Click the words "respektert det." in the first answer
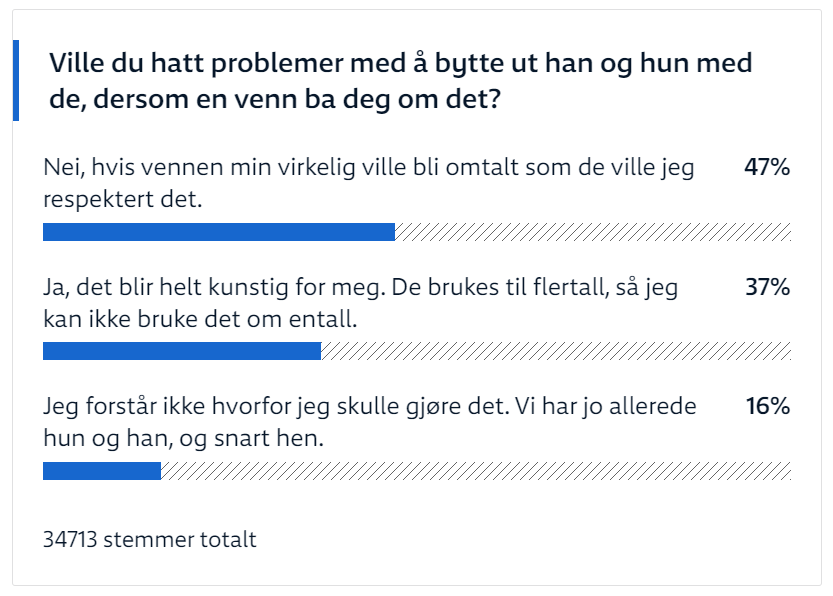This screenshot has height=596, width=833. point(123,199)
